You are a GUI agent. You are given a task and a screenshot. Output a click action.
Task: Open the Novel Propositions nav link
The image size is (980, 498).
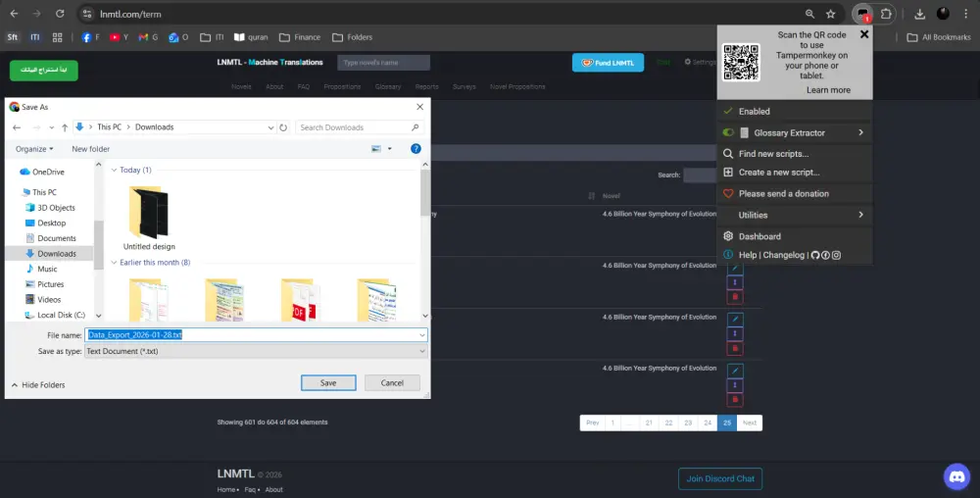click(517, 87)
